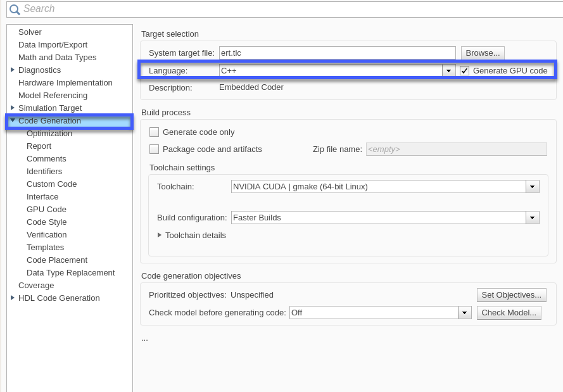Open the Language dropdown

pyautogui.click(x=449, y=71)
